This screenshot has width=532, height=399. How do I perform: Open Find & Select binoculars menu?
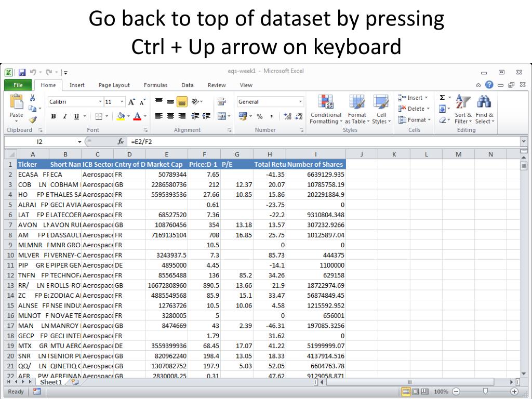[485, 110]
